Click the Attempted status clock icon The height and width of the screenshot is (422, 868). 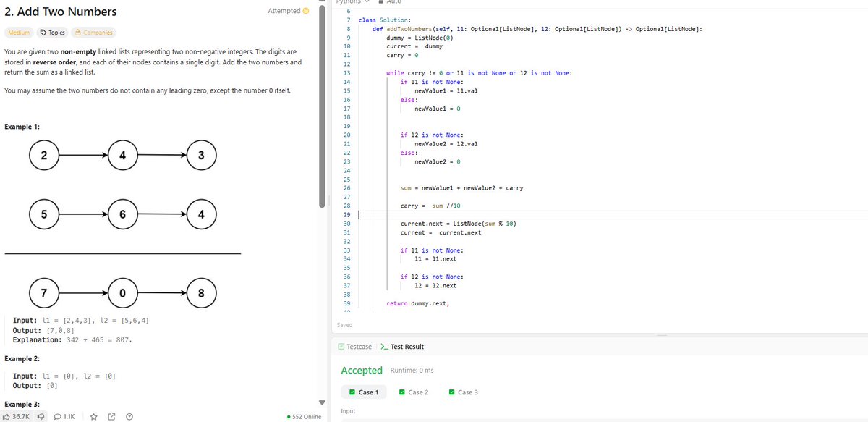[x=305, y=11]
